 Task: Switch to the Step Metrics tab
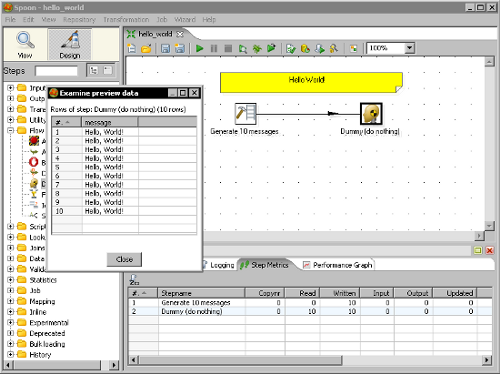click(x=264, y=265)
